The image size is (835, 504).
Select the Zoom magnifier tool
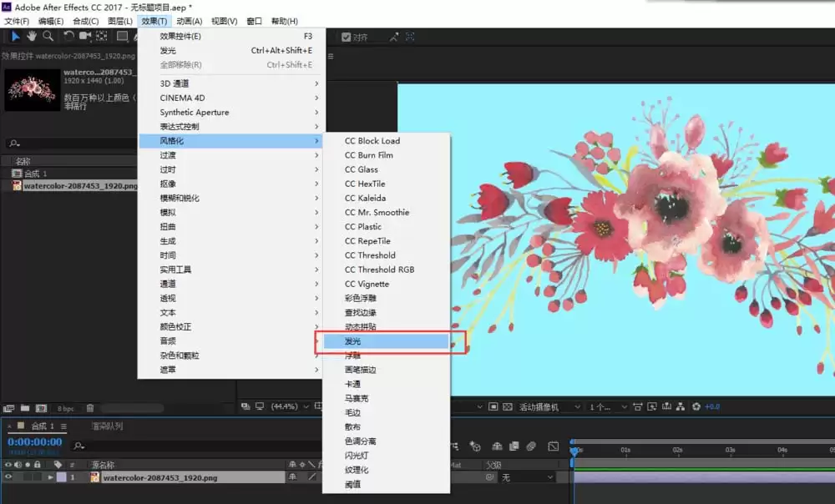click(x=48, y=36)
